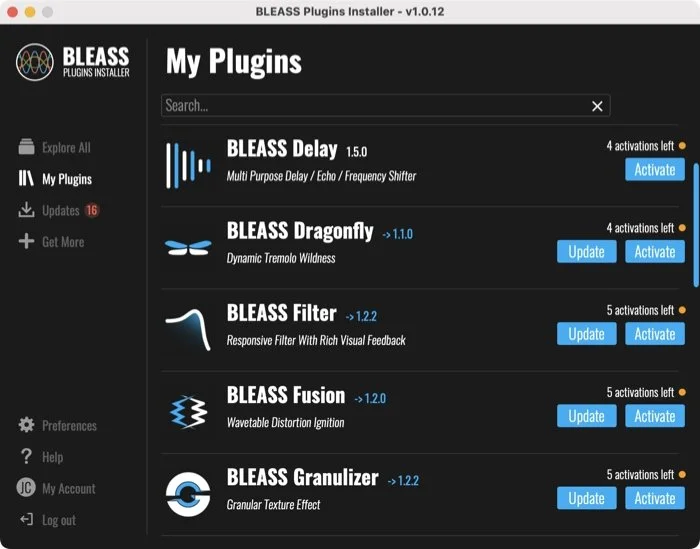Click the BLEASS Delay bars icon

point(188,166)
